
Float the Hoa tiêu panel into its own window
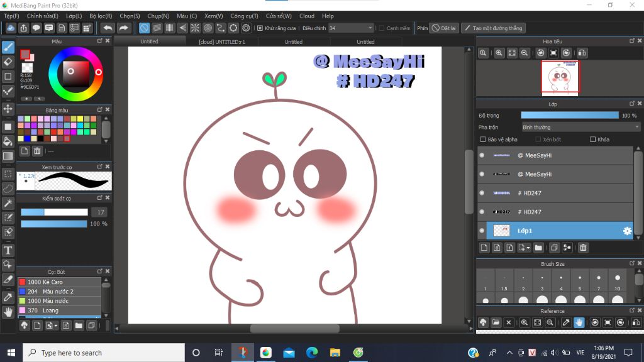pos(631,41)
